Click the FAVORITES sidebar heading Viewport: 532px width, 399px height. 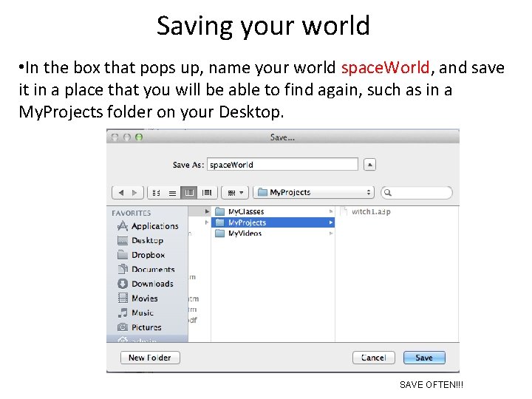click(x=132, y=213)
